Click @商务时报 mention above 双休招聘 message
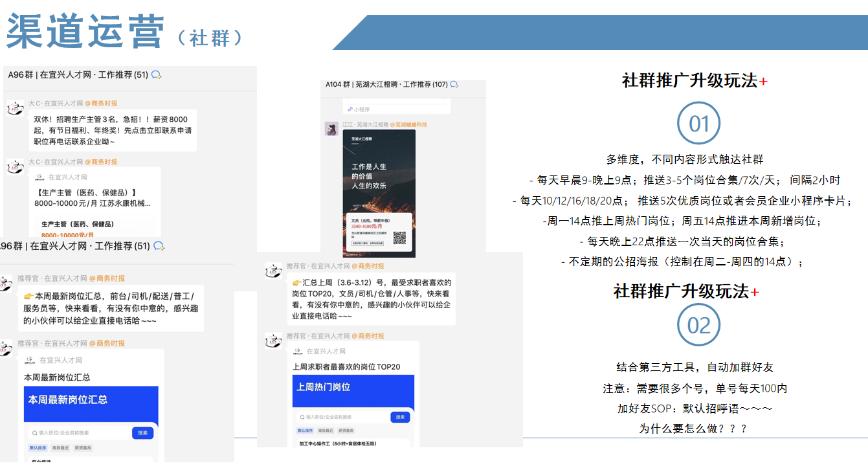 pos(101,104)
